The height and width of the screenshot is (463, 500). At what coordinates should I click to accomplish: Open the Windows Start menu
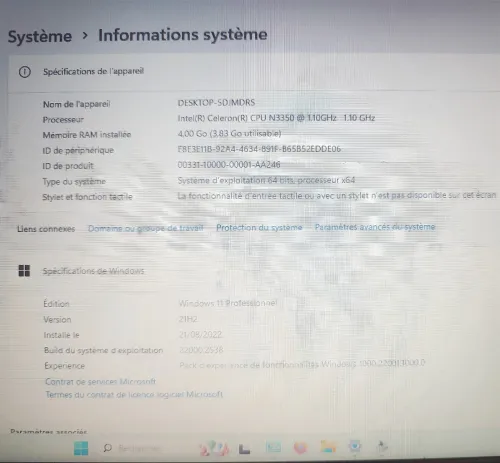pos(81,448)
